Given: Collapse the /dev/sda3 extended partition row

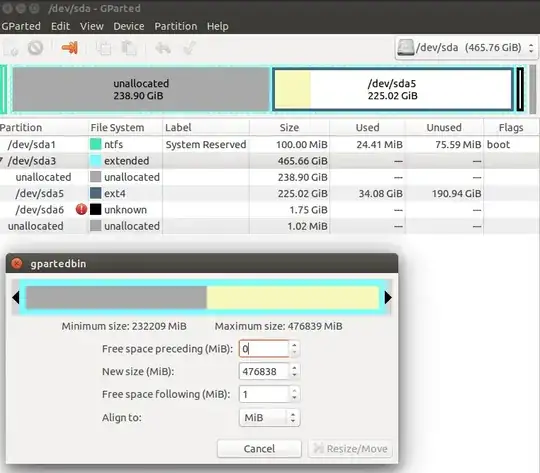Looking at the screenshot, I should [2, 160].
